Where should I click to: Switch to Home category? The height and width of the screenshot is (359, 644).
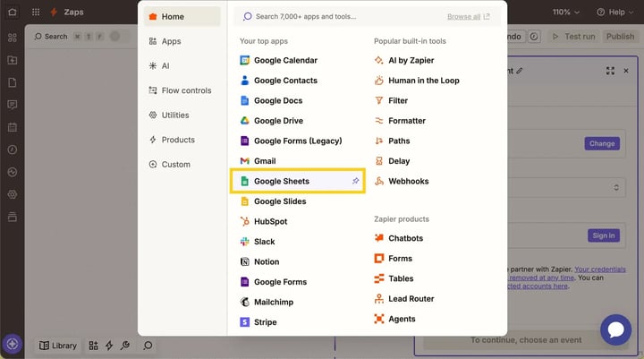[182, 17]
